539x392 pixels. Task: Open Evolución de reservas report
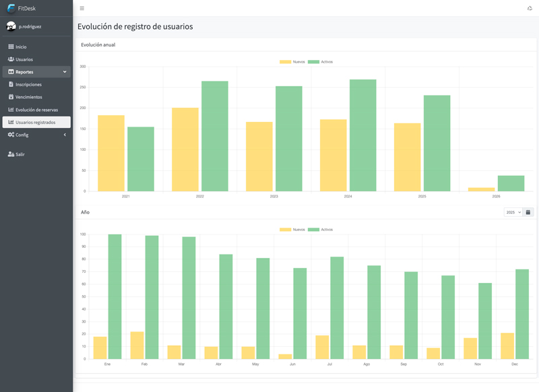[36, 110]
